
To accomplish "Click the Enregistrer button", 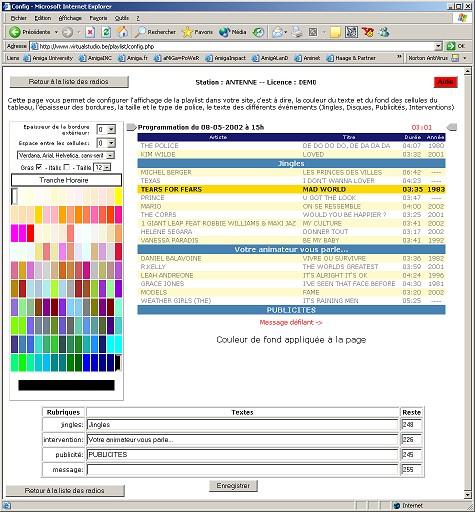I will (233, 485).
